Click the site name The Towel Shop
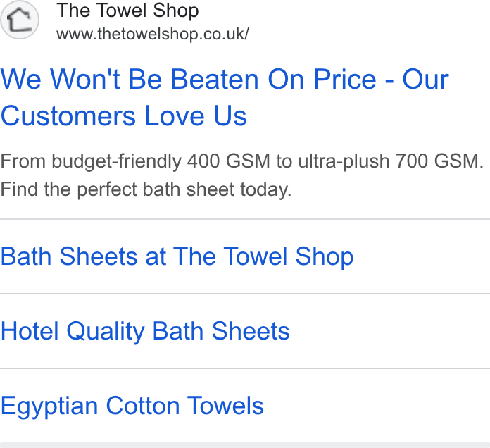 (x=127, y=11)
